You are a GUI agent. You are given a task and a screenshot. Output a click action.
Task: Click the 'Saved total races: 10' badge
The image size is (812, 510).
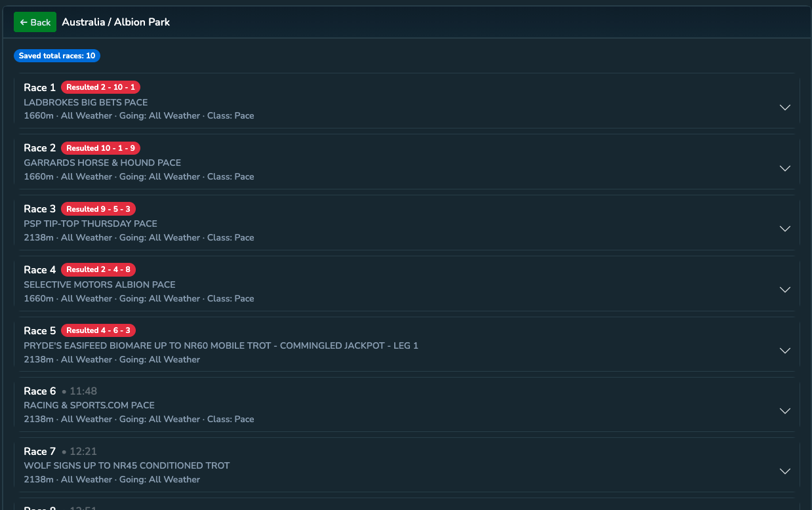click(x=57, y=56)
